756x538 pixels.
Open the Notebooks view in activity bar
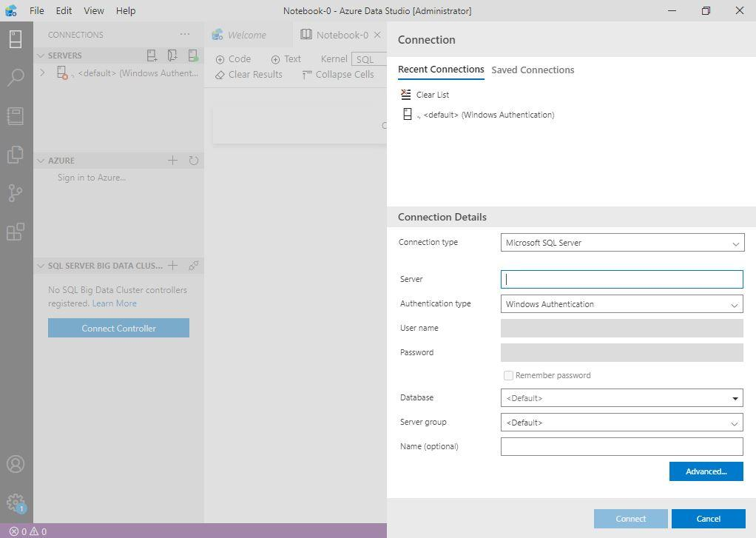(16, 115)
